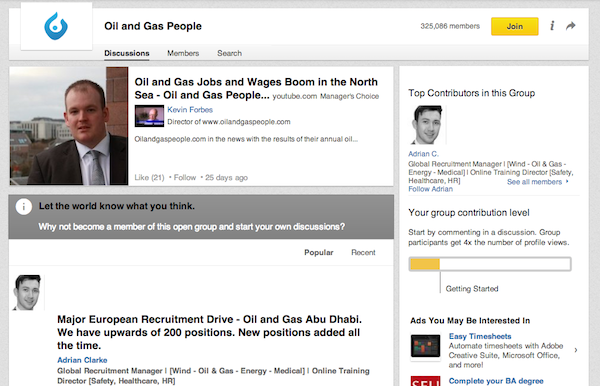Click the Easy Timesheets ad image

click(x=425, y=347)
